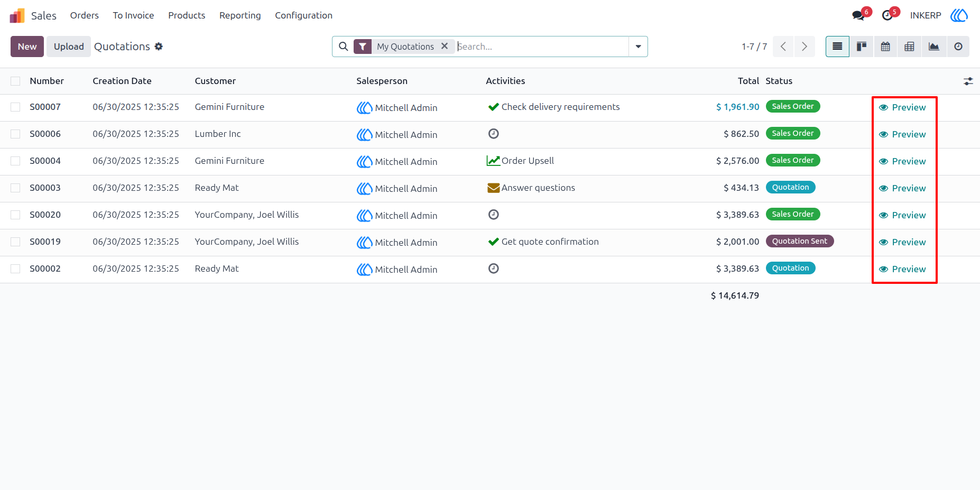The image size is (980, 490).
Task: Switch to activity view
Action: pos(958,47)
